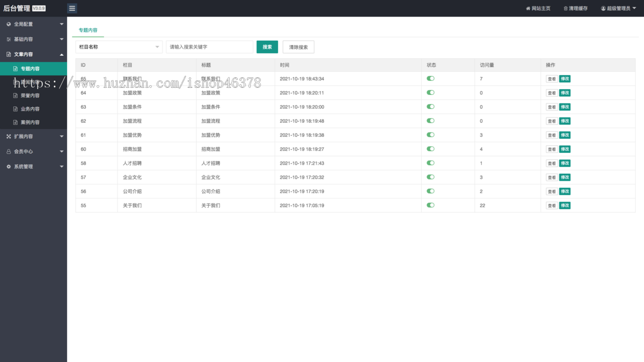Click 查看 for 关于我们 row
The width and height of the screenshot is (644, 362).
552,205
